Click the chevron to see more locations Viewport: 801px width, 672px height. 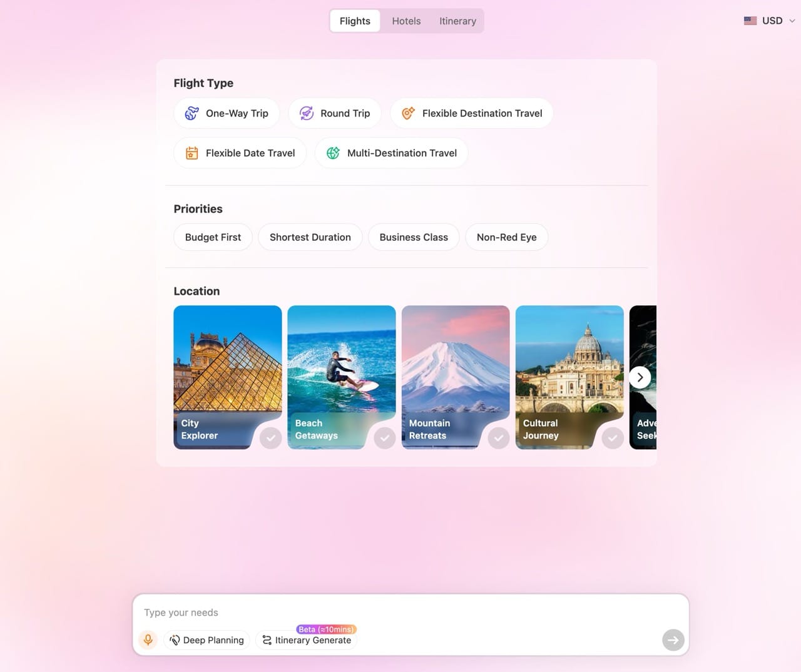[640, 377]
